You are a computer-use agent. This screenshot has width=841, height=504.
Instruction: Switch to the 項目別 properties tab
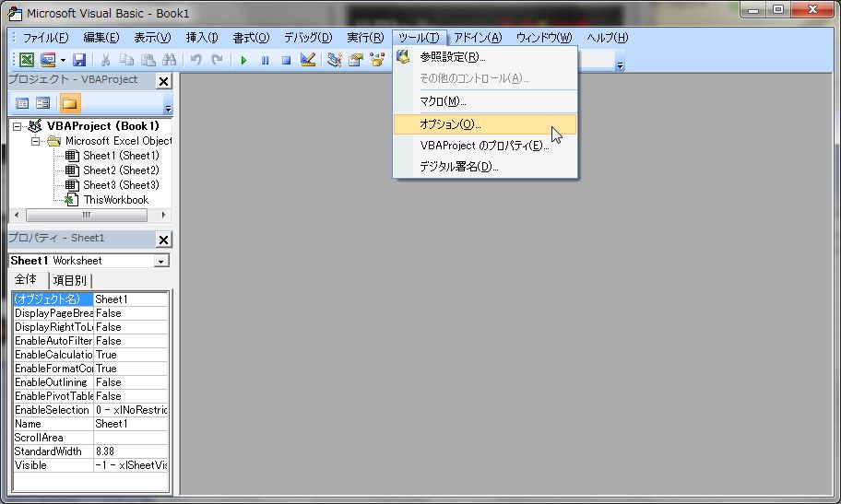pos(70,280)
